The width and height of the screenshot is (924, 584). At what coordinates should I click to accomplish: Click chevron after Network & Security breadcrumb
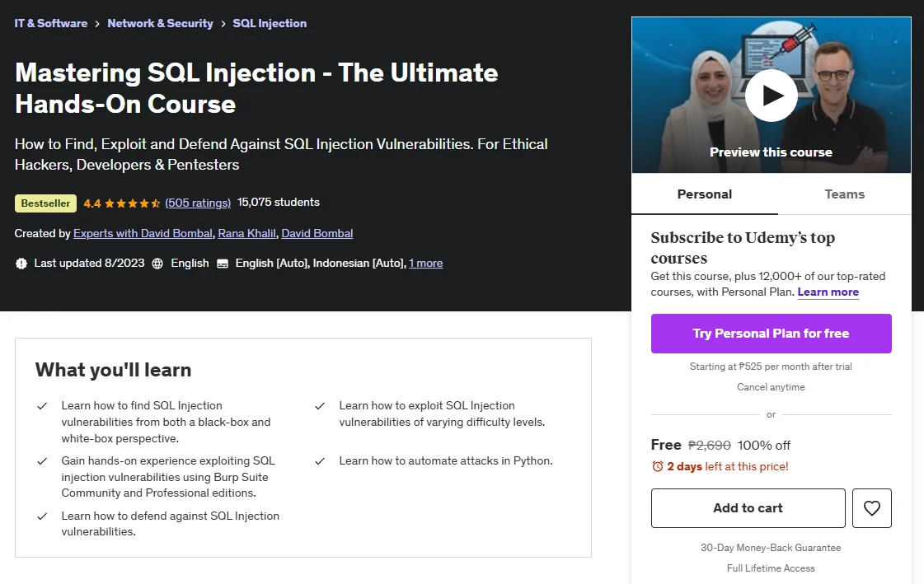tap(223, 24)
